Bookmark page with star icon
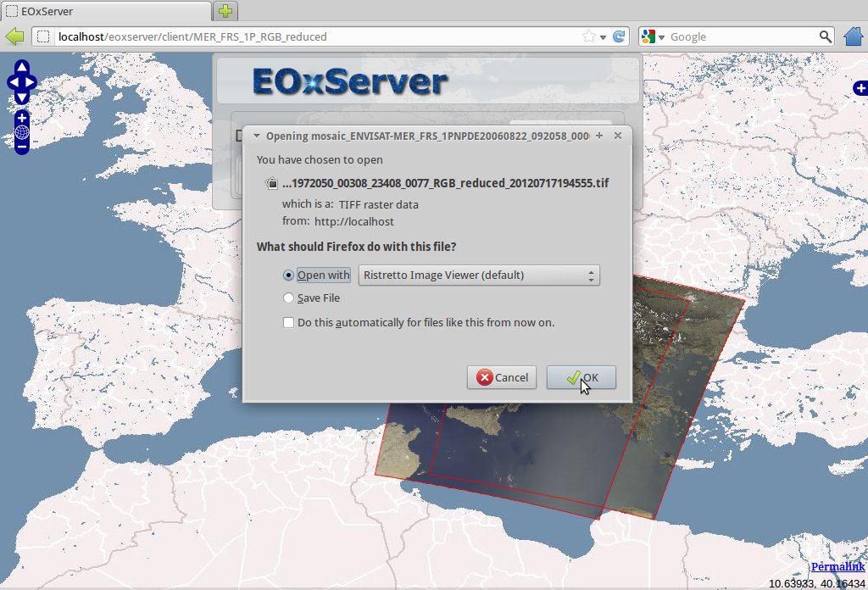The height and width of the screenshot is (590, 868). (x=589, y=37)
